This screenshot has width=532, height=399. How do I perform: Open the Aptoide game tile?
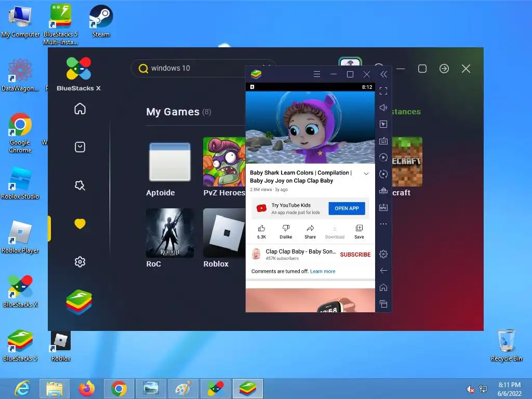pos(170,167)
